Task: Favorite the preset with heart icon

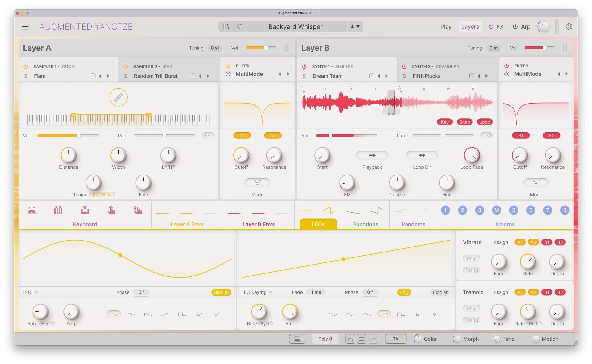Action: (x=240, y=27)
